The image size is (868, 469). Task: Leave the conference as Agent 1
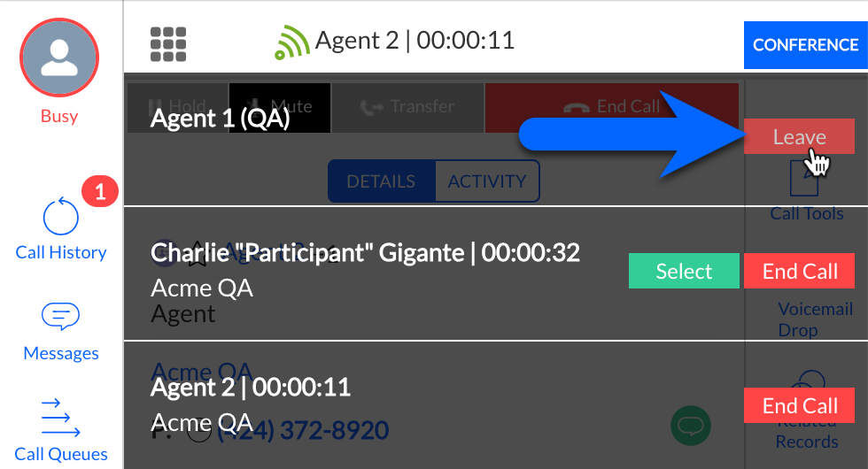(799, 137)
